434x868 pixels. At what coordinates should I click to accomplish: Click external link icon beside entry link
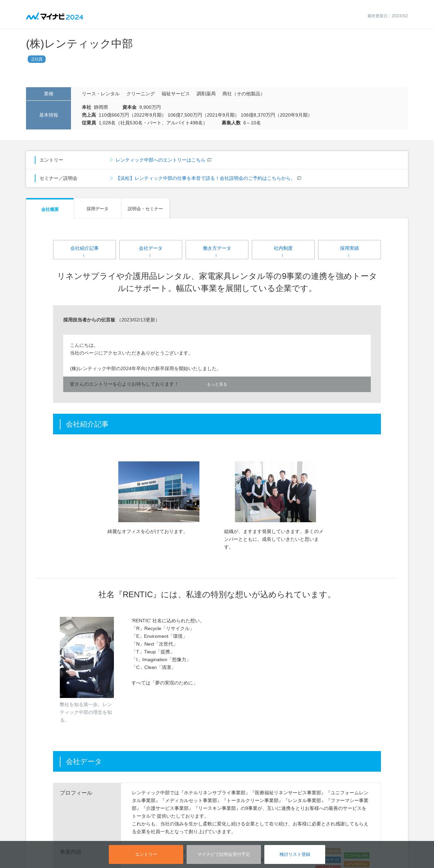coord(209,160)
